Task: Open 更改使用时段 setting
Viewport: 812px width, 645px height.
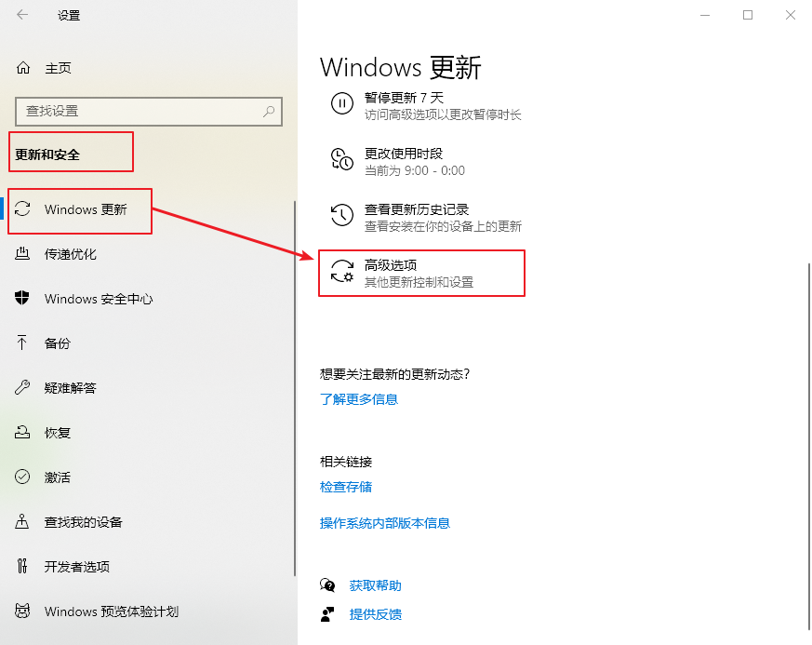Action: [x=398, y=162]
